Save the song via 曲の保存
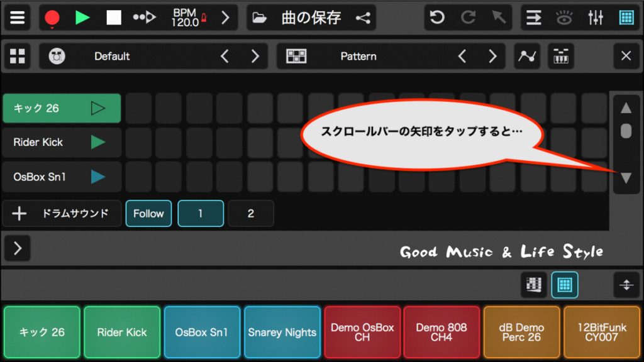The height and width of the screenshot is (362, 644). pyautogui.click(x=311, y=18)
